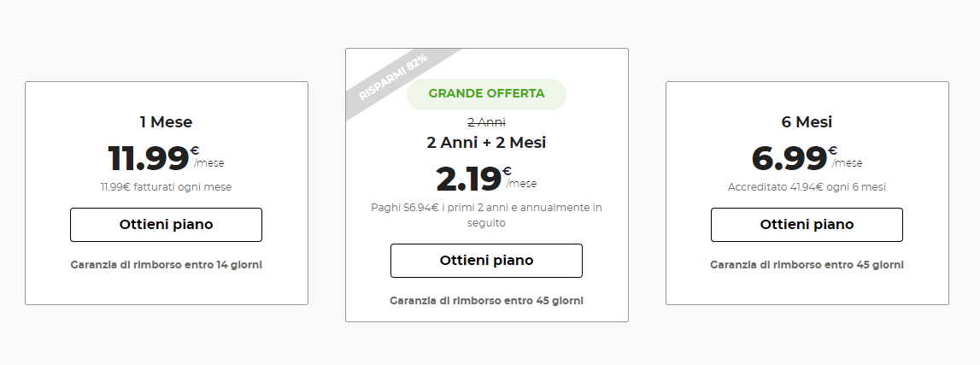
Task: Click the 6.99 price figure
Action: pyautogui.click(x=789, y=158)
